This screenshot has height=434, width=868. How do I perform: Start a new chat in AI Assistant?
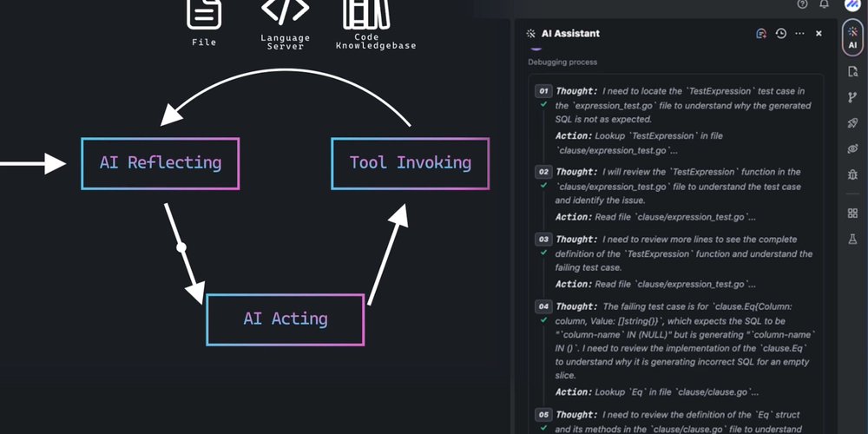(761, 33)
